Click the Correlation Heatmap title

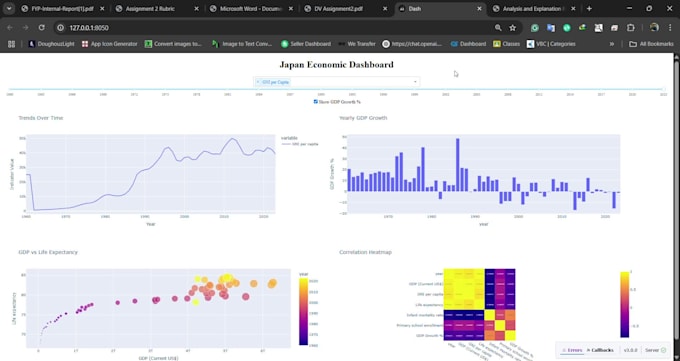[x=365, y=252]
